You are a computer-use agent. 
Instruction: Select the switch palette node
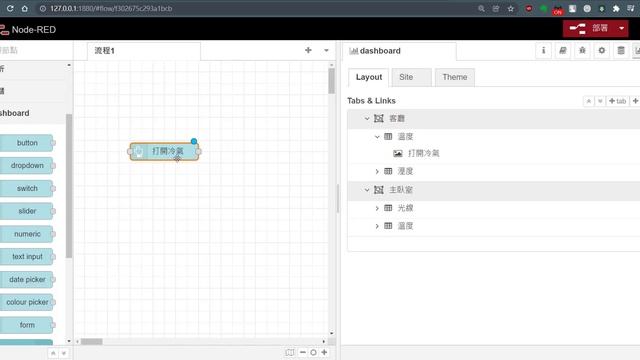click(27, 189)
